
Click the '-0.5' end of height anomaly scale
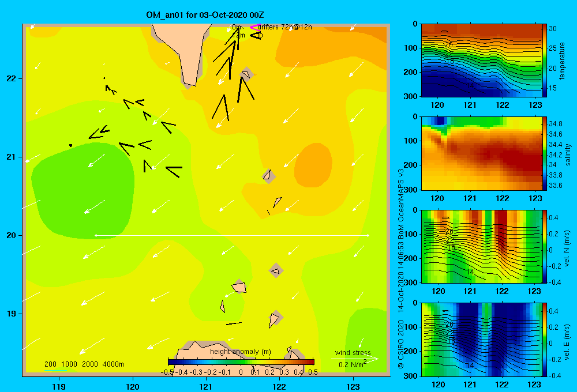[167, 372]
